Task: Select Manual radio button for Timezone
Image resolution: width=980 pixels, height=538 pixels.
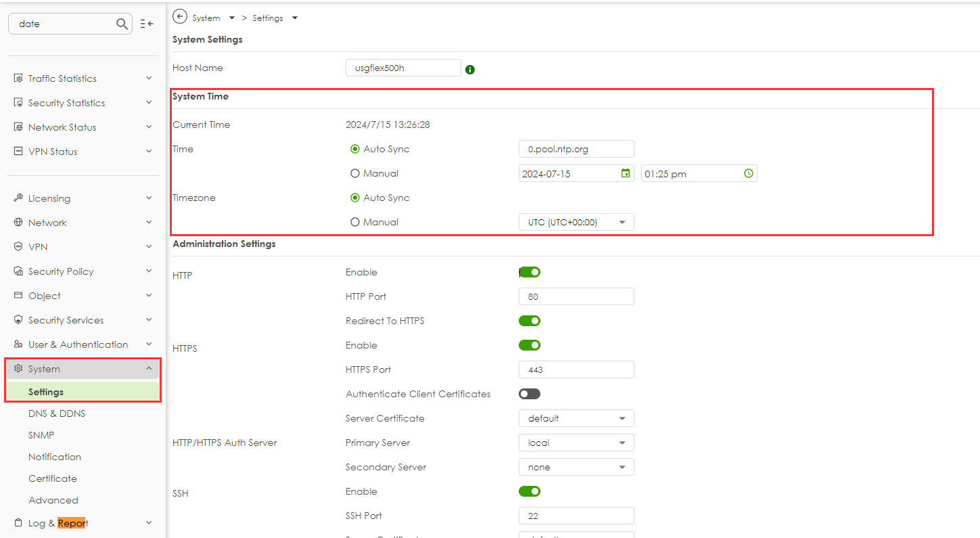Action: [355, 222]
